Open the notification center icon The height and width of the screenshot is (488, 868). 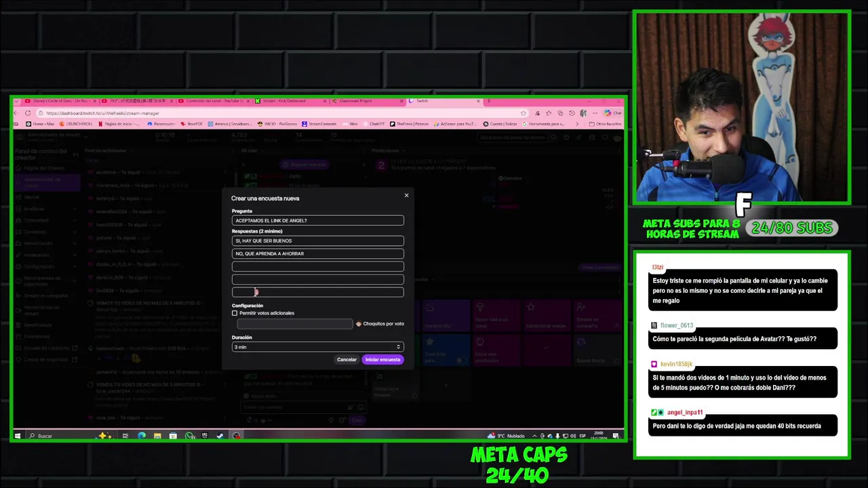coord(616,436)
